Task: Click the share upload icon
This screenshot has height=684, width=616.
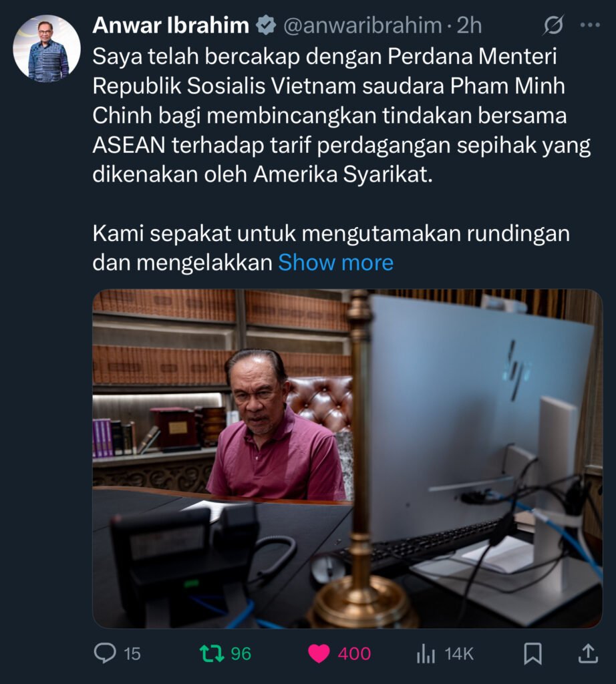Action: (x=588, y=653)
